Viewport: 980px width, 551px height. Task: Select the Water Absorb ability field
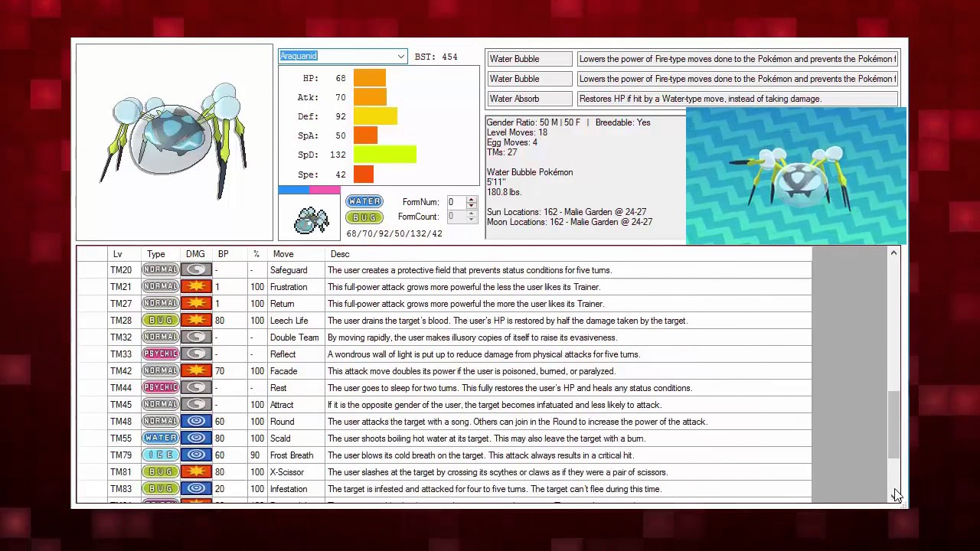(x=529, y=99)
